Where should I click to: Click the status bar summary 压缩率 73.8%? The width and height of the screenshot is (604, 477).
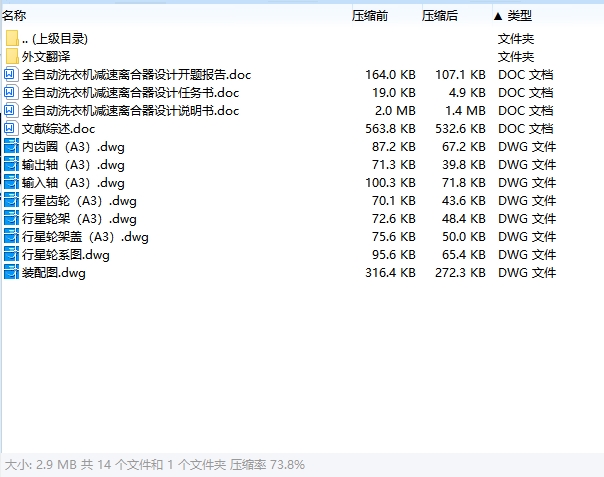267,465
